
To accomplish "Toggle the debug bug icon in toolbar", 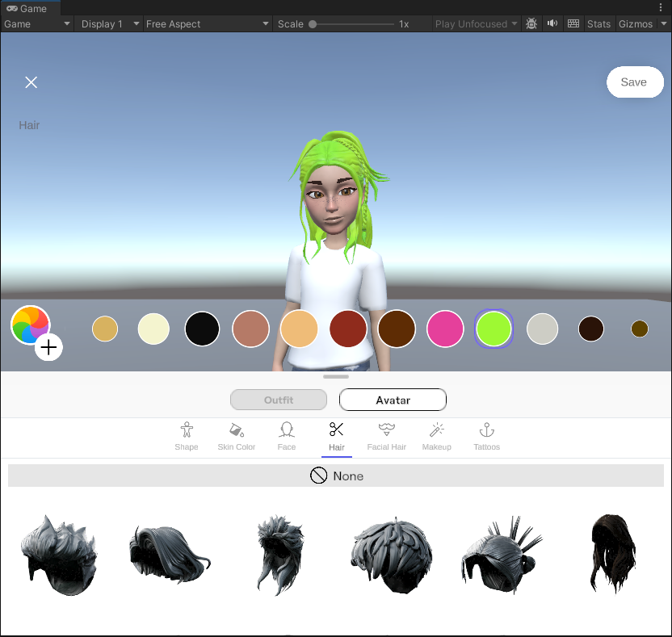I will coord(531,24).
